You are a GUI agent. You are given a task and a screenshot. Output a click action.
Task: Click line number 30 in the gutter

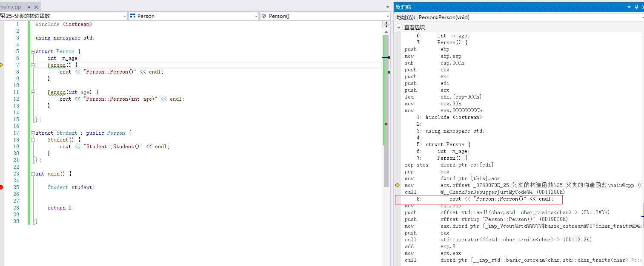coord(16,221)
